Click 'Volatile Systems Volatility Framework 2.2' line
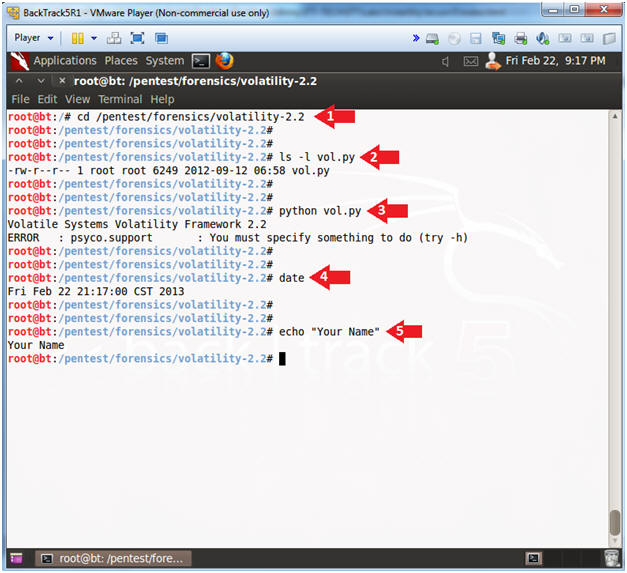 point(137,224)
